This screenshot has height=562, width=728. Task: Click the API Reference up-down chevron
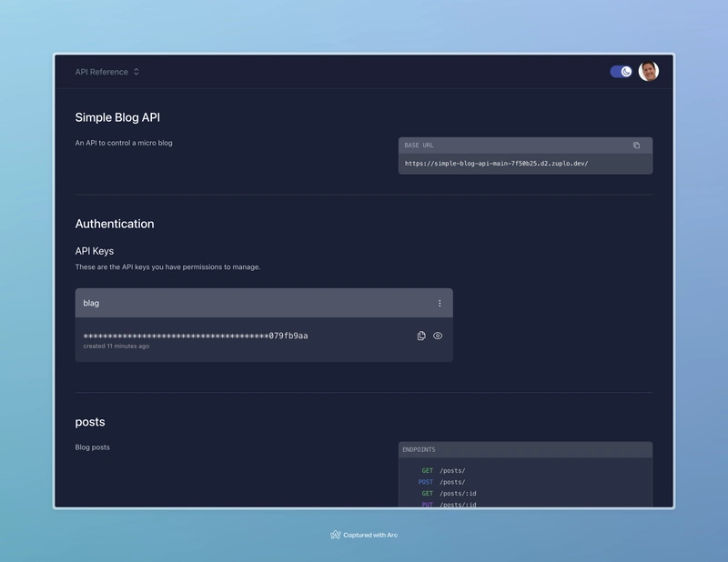point(136,72)
